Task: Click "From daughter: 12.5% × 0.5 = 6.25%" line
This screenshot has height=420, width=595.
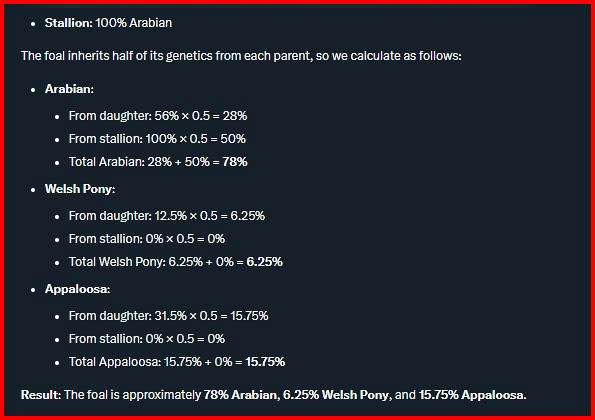Action: [x=167, y=216]
